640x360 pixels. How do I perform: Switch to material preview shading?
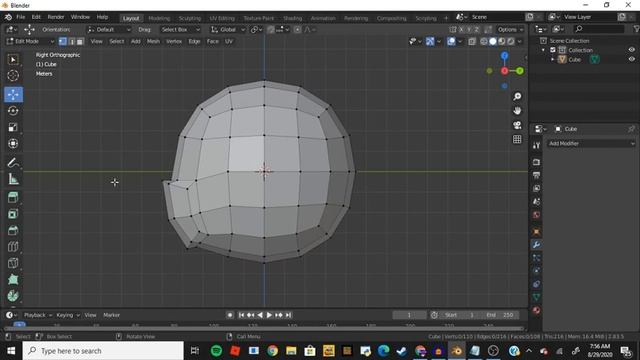click(x=502, y=41)
